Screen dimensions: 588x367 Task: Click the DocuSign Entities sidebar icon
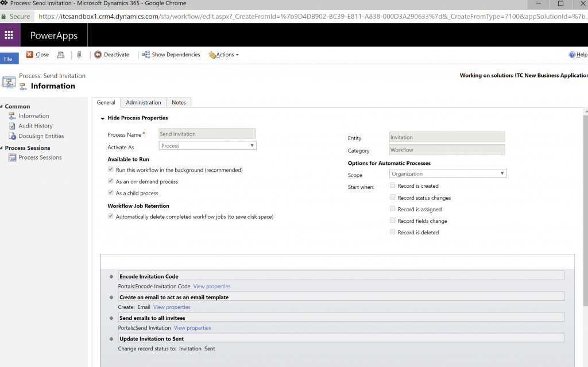coord(13,136)
